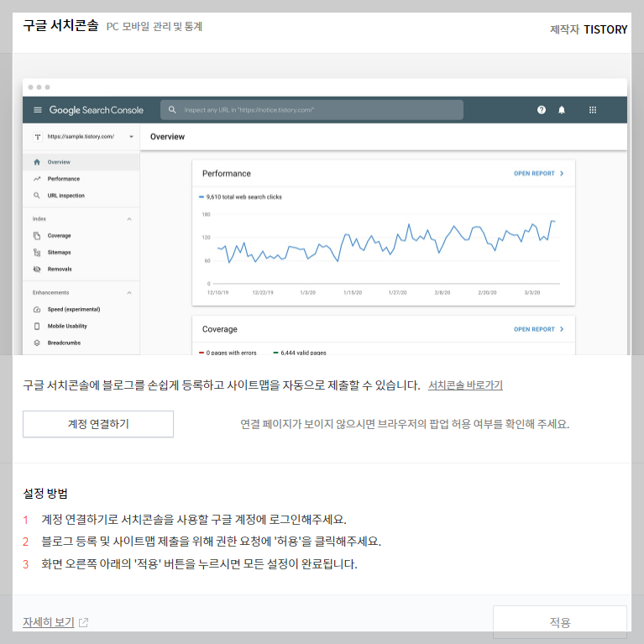Click setup step 1 about 구글 계정 로그인

(185, 520)
